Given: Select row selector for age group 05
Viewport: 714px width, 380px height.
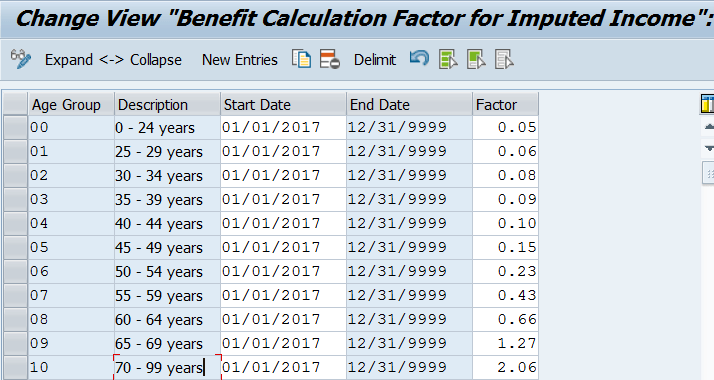Looking at the screenshot, I should pos(15,248).
